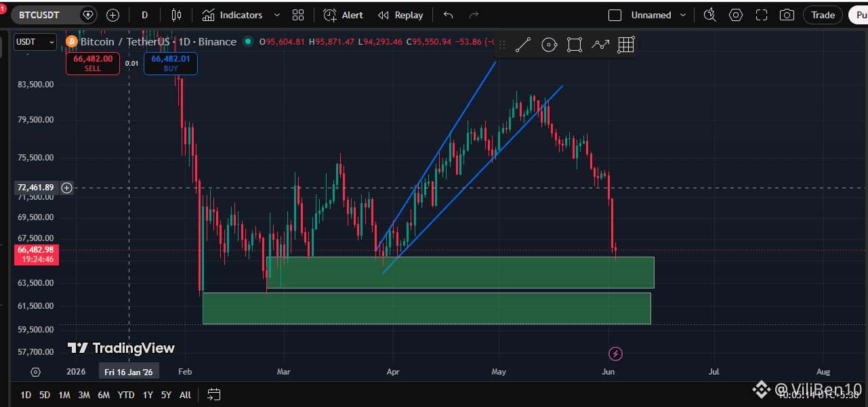
Task: Click the 0.01 spread value
Action: (132, 64)
